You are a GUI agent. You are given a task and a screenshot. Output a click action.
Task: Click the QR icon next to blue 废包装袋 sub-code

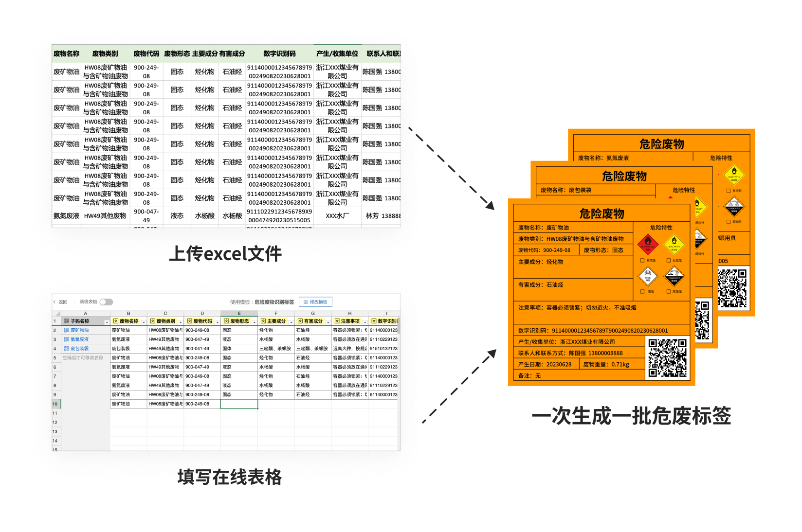click(67, 349)
